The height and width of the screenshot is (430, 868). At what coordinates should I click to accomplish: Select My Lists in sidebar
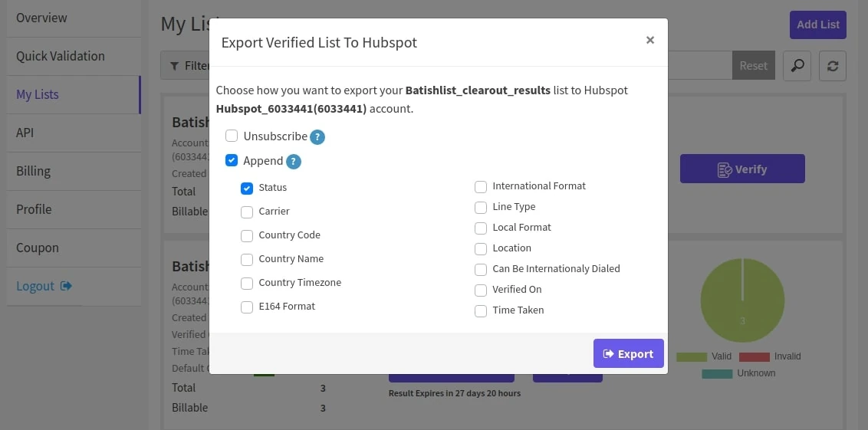[74, 94]
